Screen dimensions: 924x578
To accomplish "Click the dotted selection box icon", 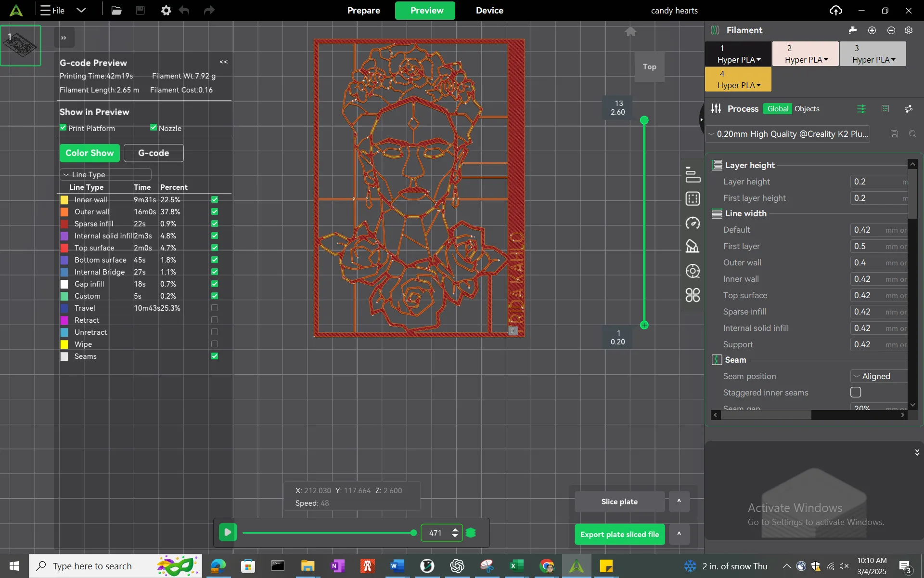I will click(x=693, y=198).
